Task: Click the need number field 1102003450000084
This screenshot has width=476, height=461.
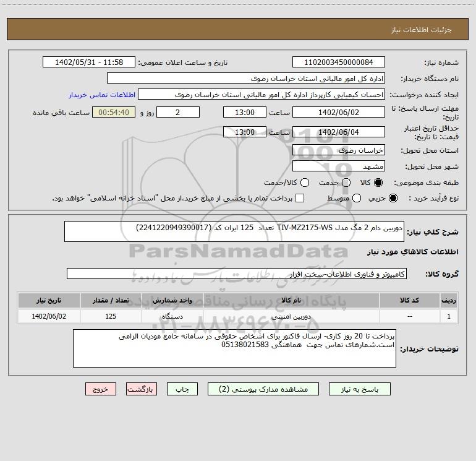Action: click(339, 62)
